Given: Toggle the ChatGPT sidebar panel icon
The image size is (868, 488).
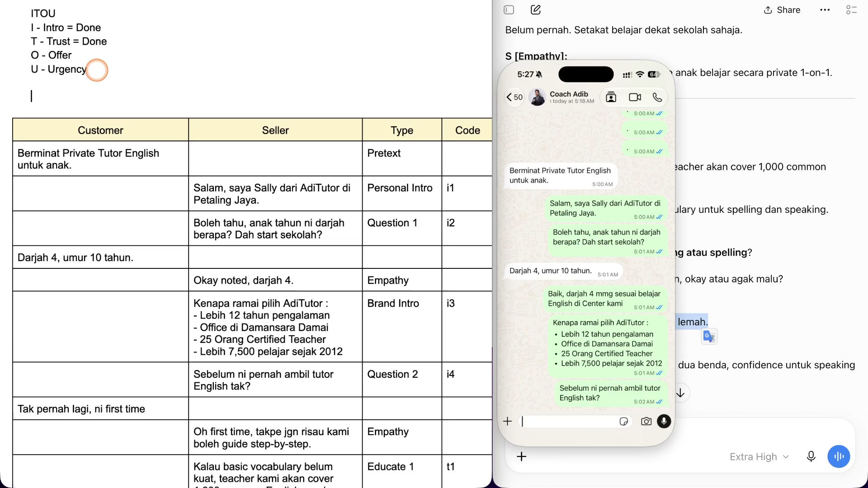Looking at the screenshot, I should click(509, 10).
